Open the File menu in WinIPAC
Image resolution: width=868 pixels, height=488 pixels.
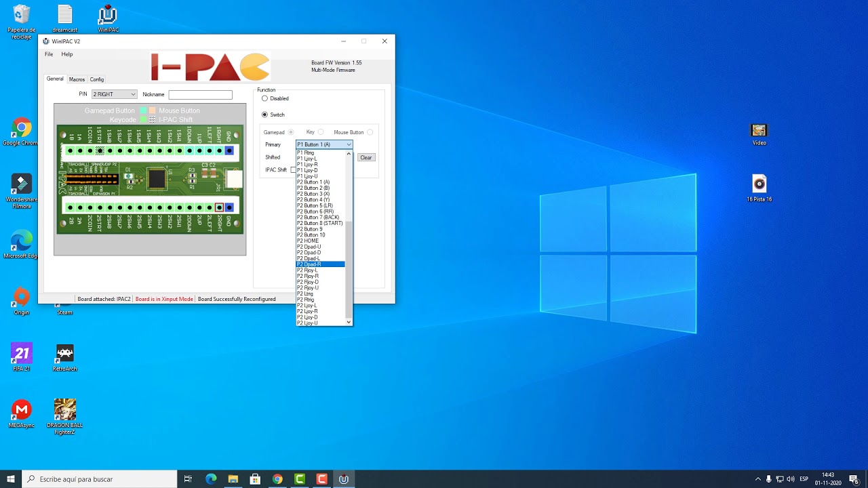point(49,54)
